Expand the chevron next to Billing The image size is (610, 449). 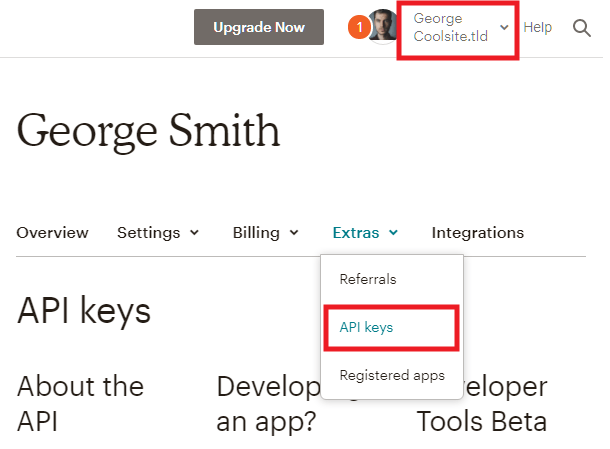(294, 233)
